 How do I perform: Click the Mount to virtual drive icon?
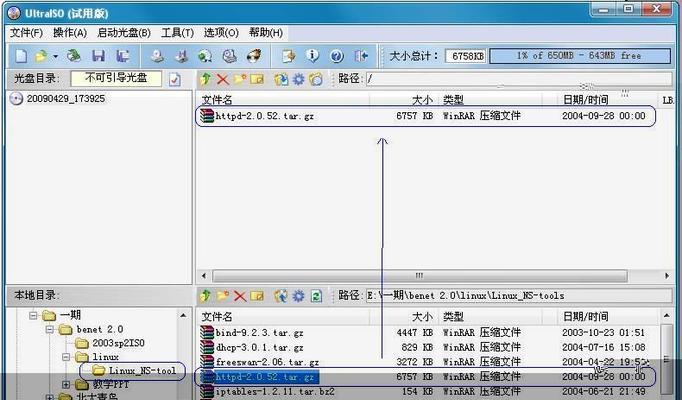(229, 56)
